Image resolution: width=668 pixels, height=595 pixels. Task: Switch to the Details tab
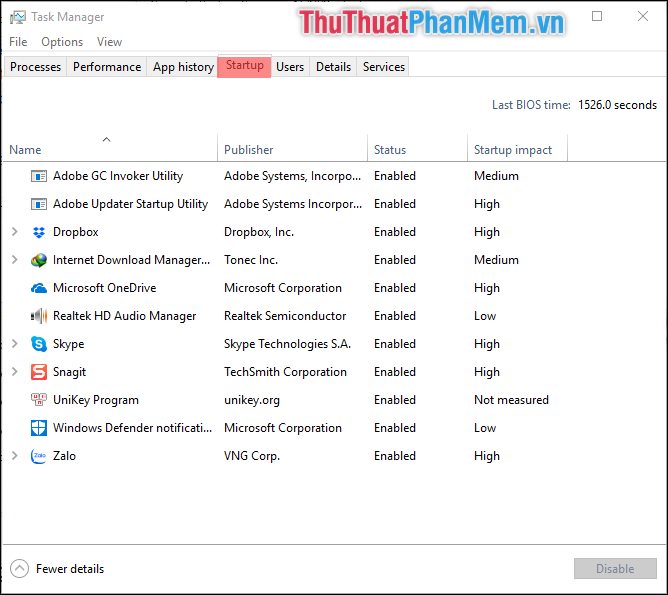click(334, 67)
